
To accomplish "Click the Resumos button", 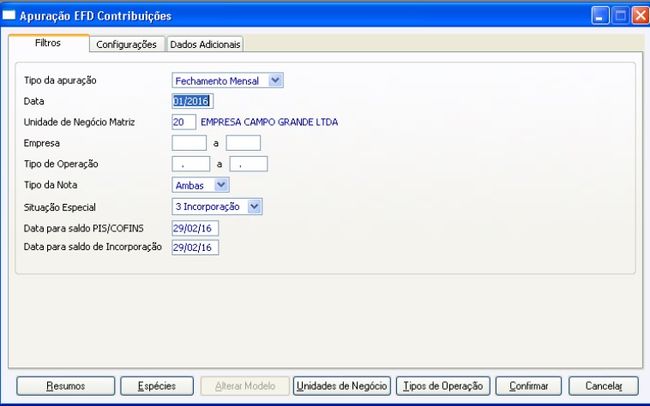I will tap(65, 386).
